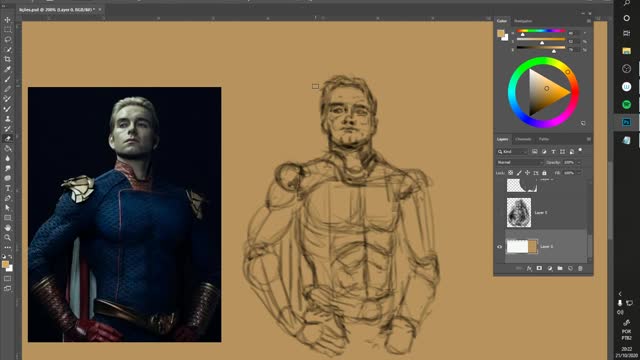Click the Color panel foreground swatch
The height and width of the screenshot is (360, 640).
pyautogui.click(x=500, y=33)
